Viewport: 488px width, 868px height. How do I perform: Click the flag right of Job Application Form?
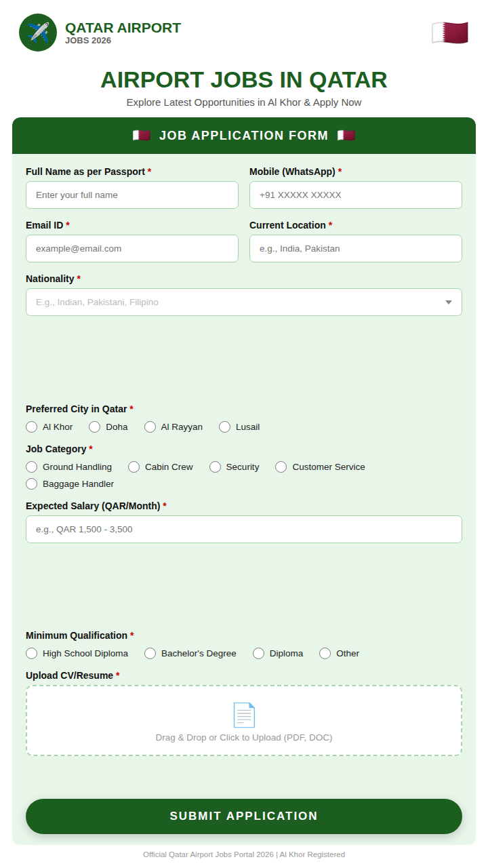click(x=346, y=136)
